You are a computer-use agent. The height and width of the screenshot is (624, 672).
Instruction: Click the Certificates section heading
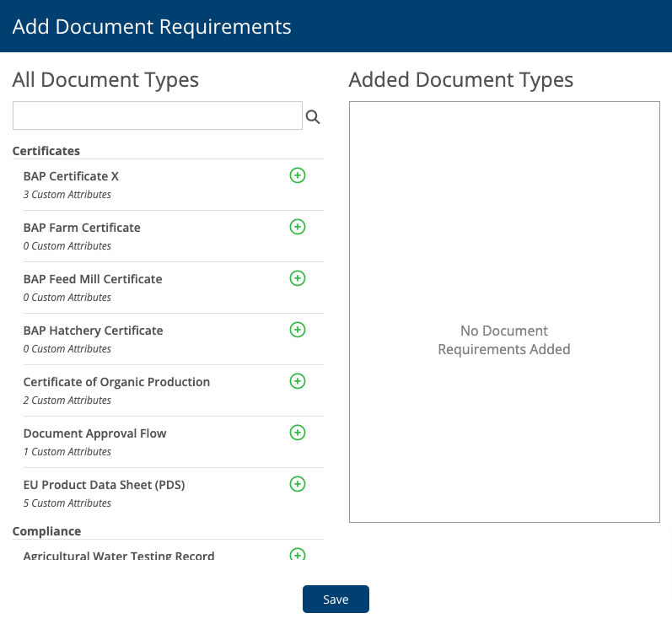pyautogui.click(x=46, y=151)
